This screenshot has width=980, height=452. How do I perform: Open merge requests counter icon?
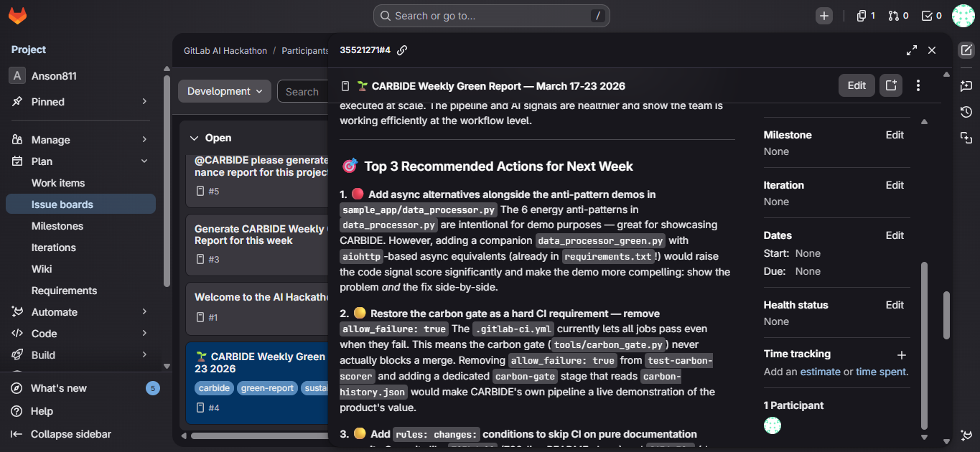(898, 16)
